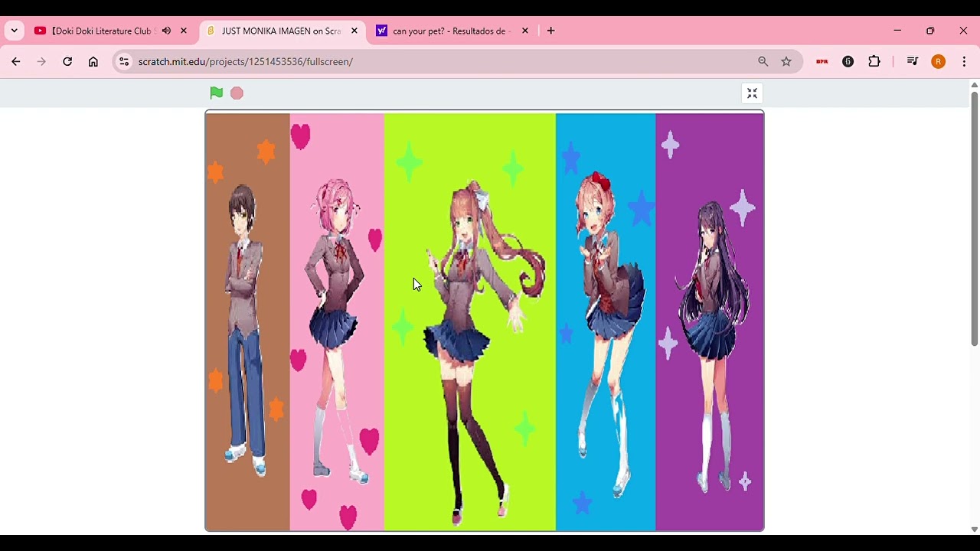Open the orange profile avatar

939,61
